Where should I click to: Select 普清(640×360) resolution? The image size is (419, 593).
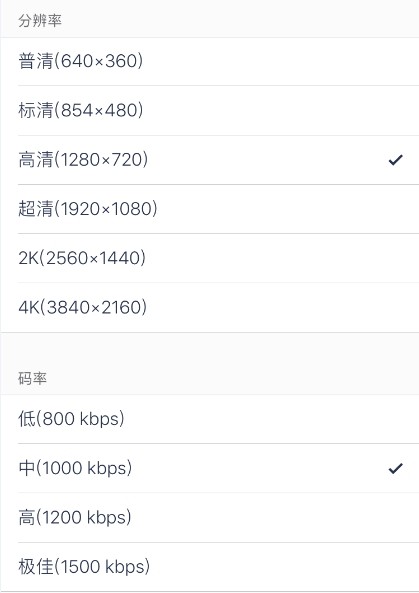point(210,61)
